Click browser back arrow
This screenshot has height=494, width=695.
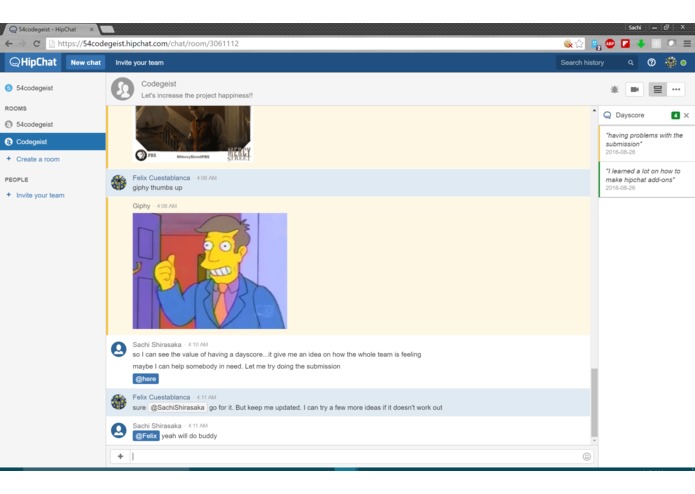click(x=9, y=43)
